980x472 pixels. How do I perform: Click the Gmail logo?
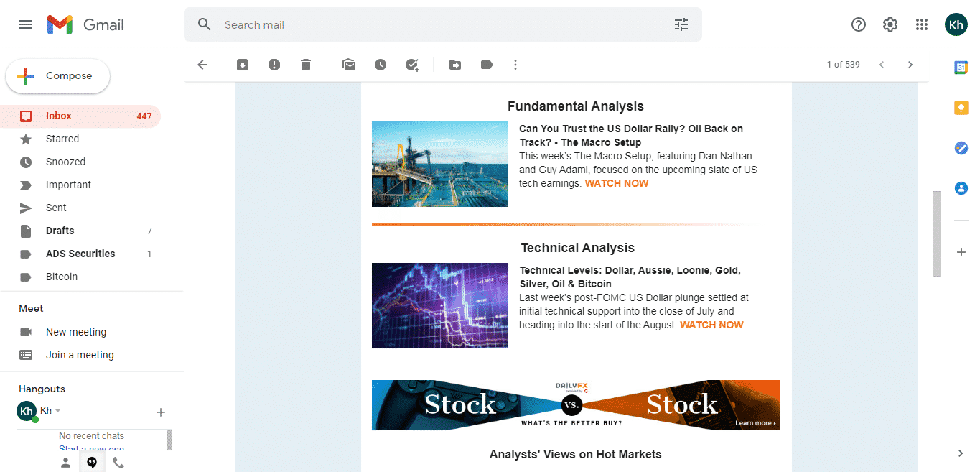pyautogui.click(x=85, y=24)
